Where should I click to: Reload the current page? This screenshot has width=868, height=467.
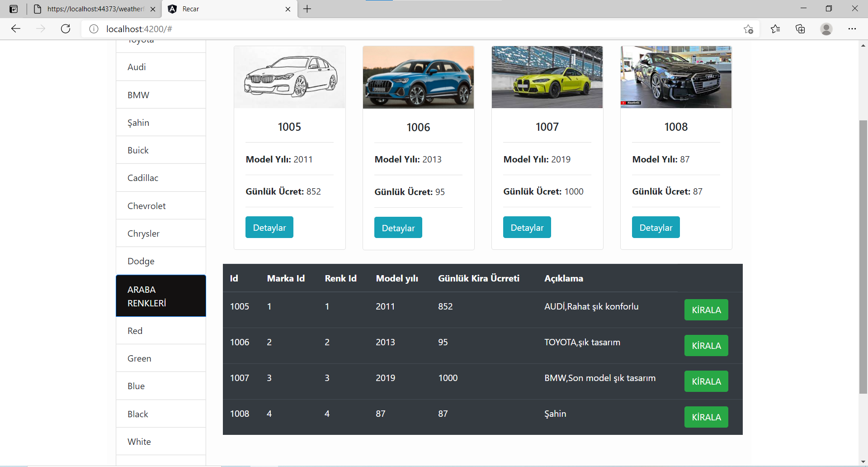[x=66, y=29]
